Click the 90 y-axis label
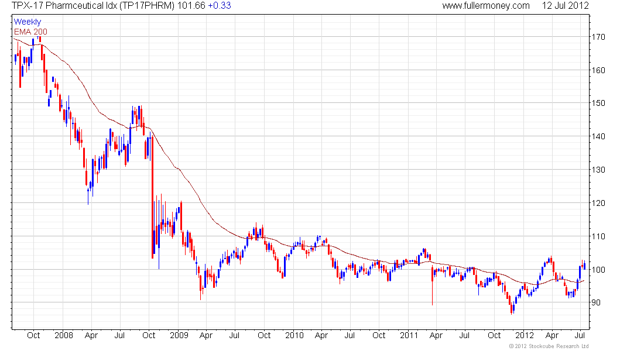The height and width of the screenshot is (351, 644). [596, 302]
